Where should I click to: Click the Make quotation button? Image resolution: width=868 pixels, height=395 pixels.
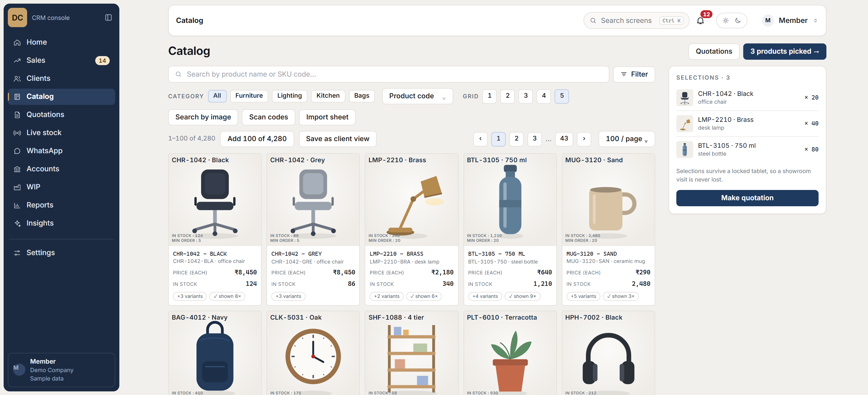(747, 198)
